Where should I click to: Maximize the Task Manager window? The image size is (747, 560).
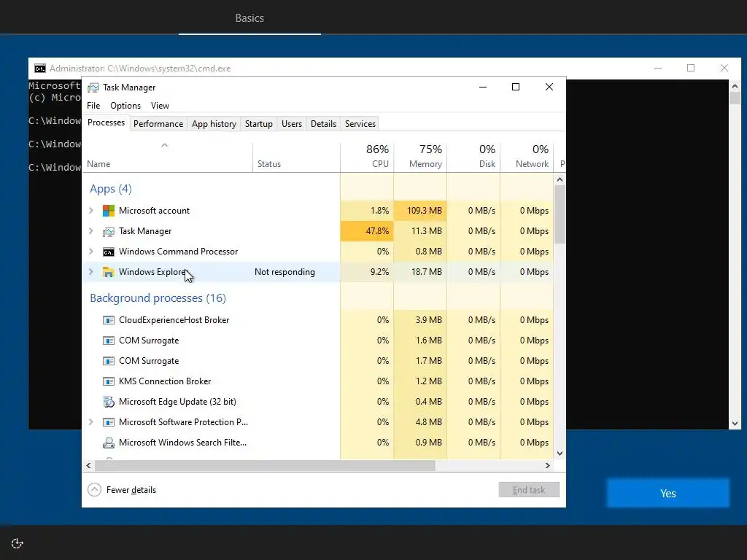point(516,87)
